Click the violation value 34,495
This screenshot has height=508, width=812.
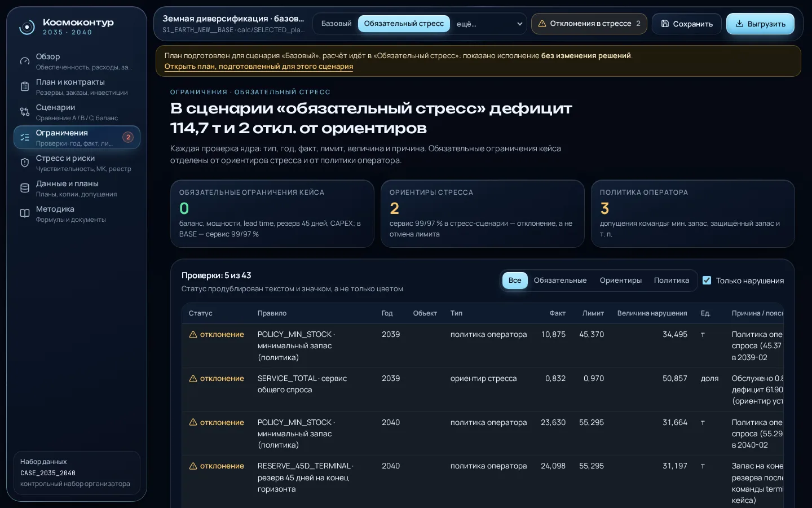675,335
